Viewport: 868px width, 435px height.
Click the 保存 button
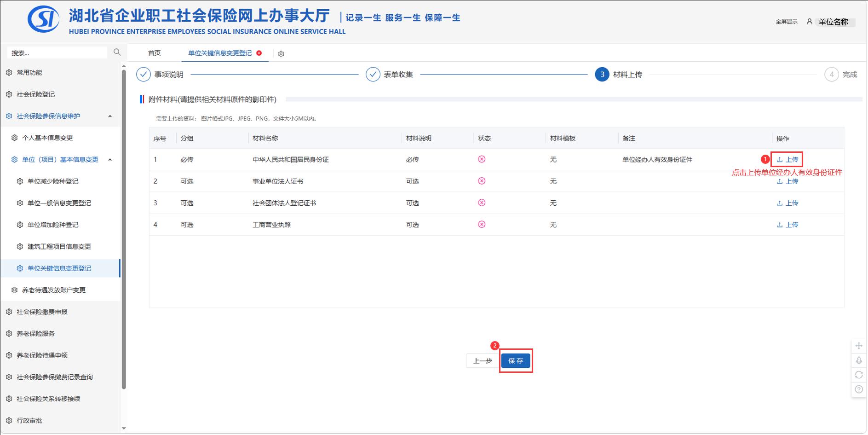(516, 361)
